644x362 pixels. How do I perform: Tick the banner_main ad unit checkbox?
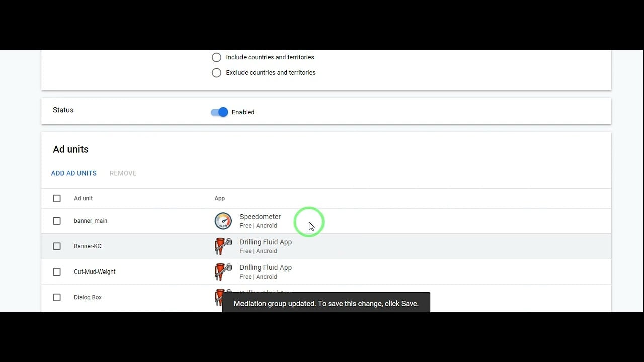[57, 221]
